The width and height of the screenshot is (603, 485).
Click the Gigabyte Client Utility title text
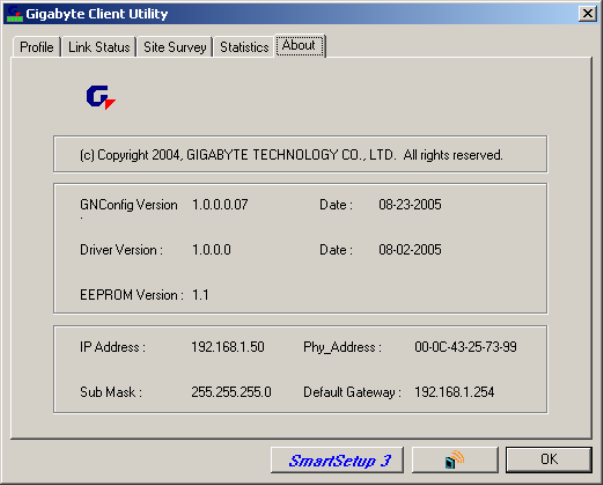click(97, 14)
